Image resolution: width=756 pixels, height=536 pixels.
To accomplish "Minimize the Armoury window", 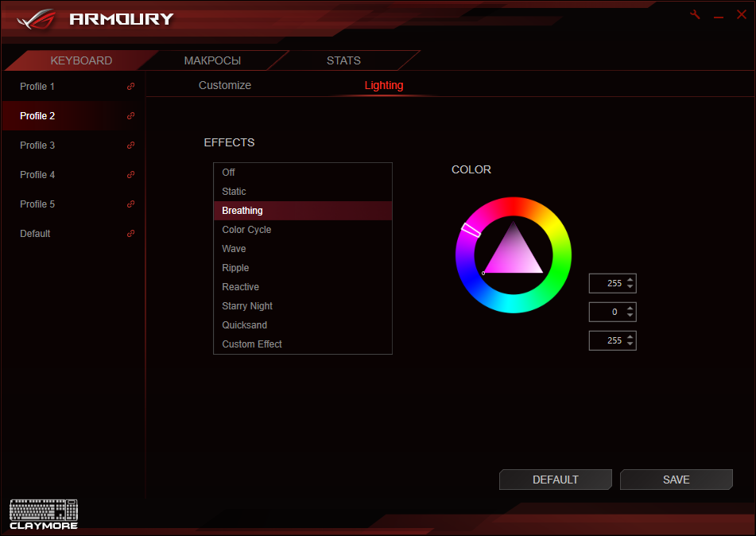I will (719, 17).
